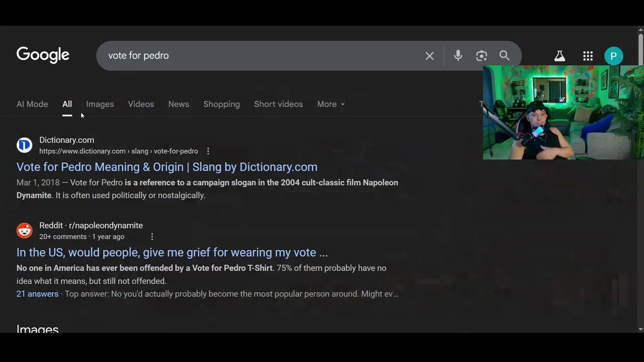The height and width of the screenshot is (362, 644).
Task: Click 'Reddit · r/napoleondynamite' source text
Action: pos(91,225)
